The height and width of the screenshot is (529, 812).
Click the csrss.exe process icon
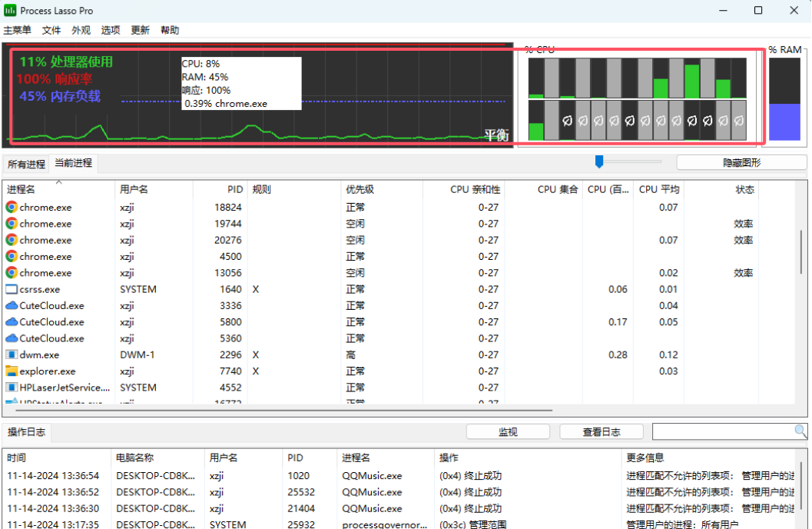[x=12, y=289]
